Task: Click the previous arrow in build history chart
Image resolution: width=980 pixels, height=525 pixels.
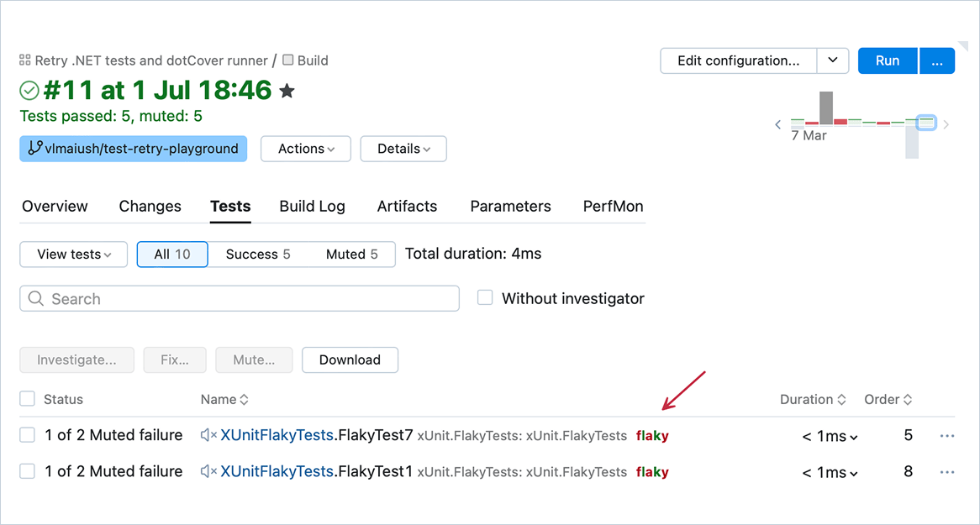Action: pyautogui.click(x=777, y=123)
